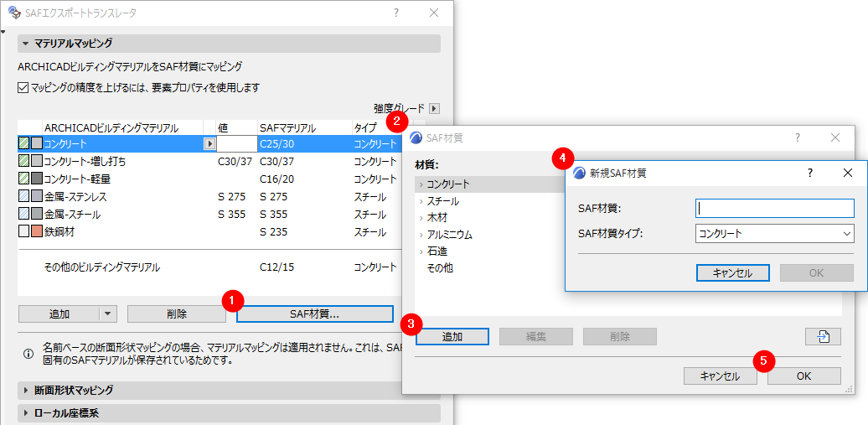Click the Archicad logo in 新規SAF材質 title bar

point(580,173)
